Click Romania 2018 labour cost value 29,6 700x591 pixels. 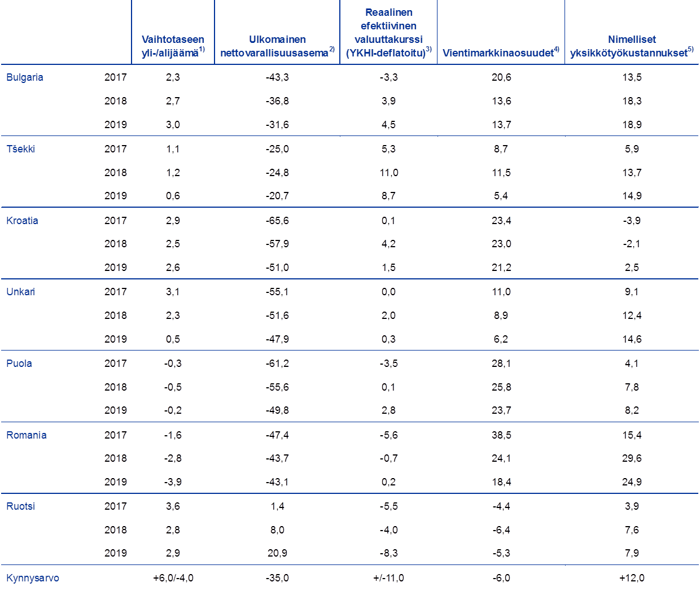(632, 458)
